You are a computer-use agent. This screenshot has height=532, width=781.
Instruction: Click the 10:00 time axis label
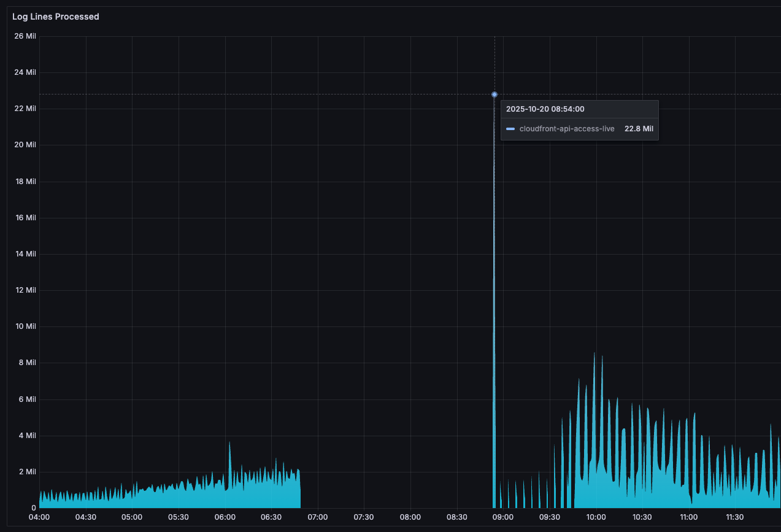tap(596, 517)
